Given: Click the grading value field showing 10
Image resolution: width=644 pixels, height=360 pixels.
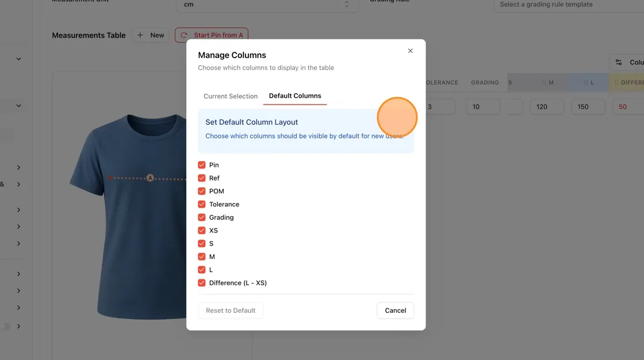Looking at the screenshot, I should 483,107.
